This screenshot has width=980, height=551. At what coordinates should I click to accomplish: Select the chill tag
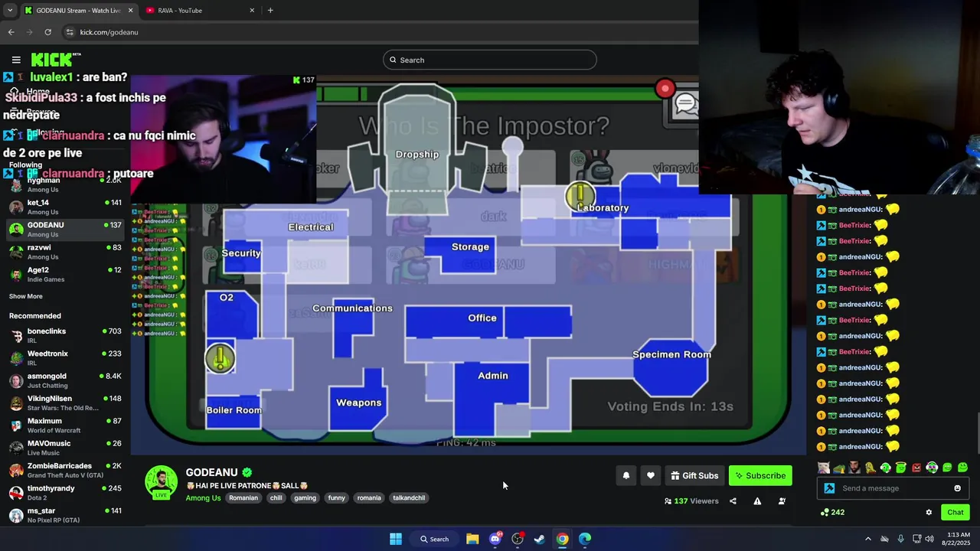(276, 497)
